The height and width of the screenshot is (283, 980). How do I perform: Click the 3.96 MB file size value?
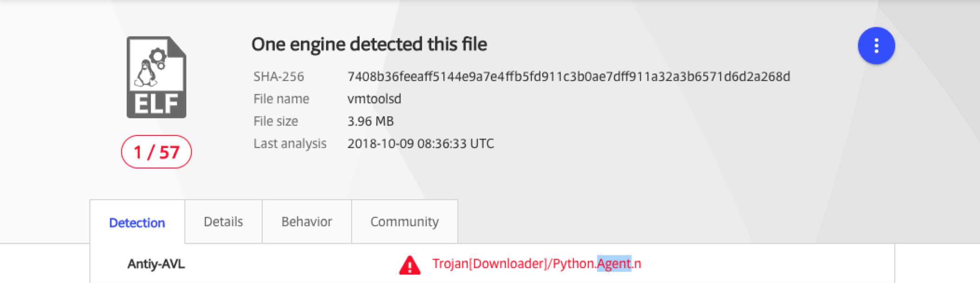tap(370, 121)
